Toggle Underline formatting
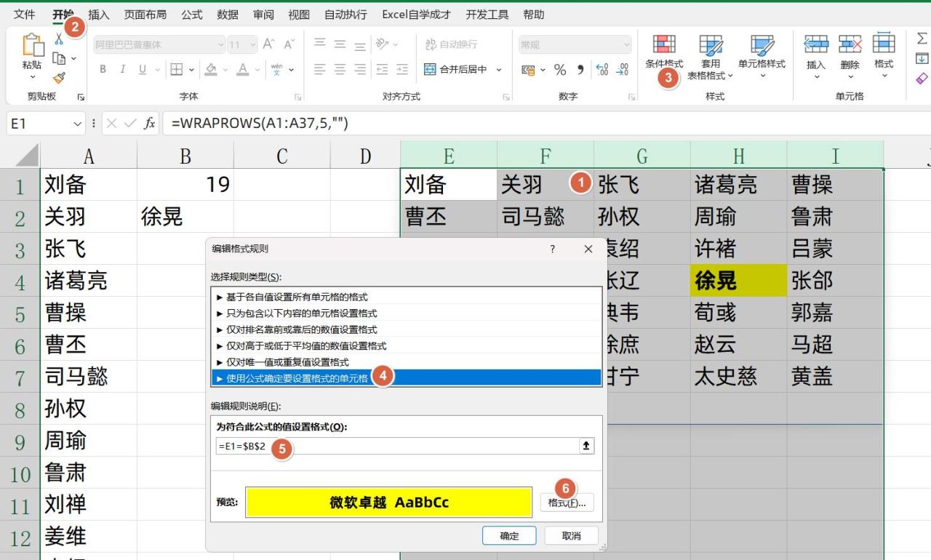931x560 pixels. click(142, 70)
